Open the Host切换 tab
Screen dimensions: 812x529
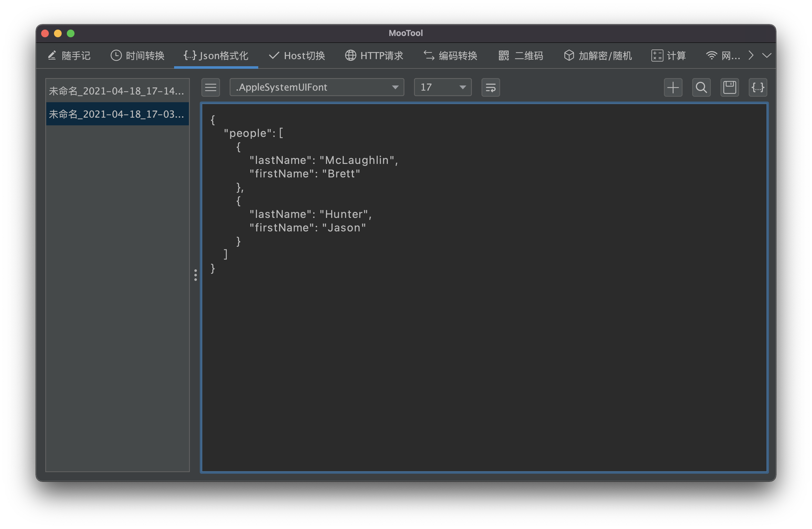pyautogui.click(x=297, y=56)
